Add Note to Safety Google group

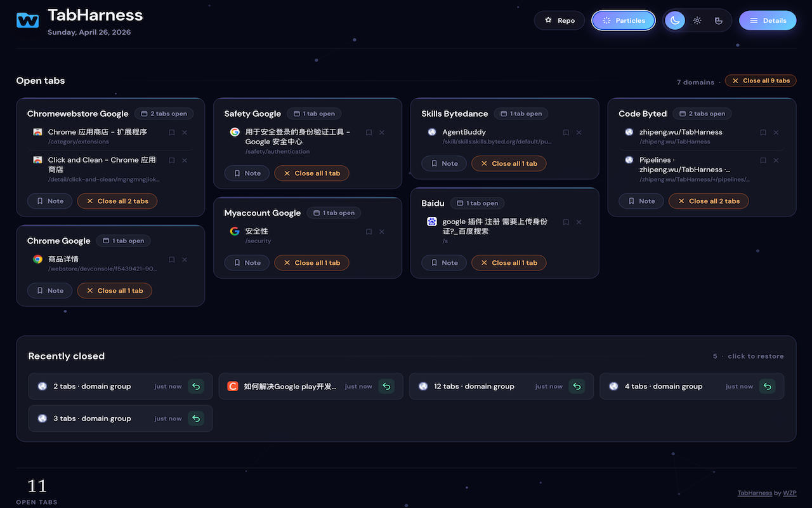coord(247,173)
